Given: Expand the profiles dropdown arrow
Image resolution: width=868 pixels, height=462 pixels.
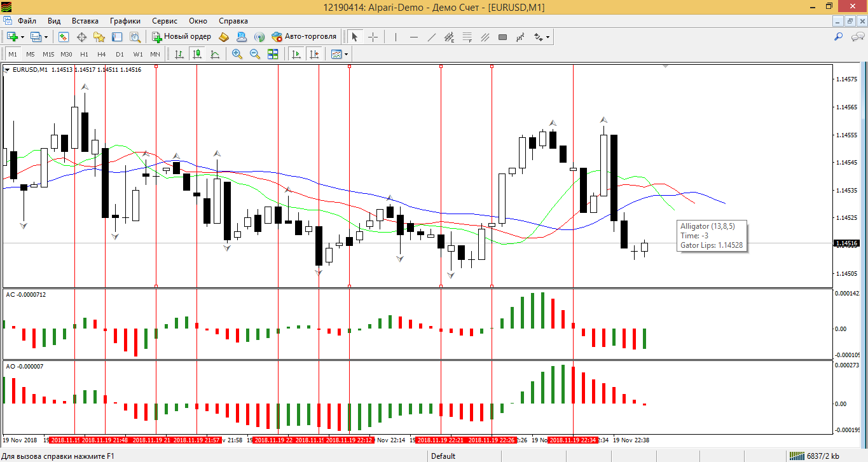Looking at the screenshot, I should pyautogui.click(x=46, y=37).
